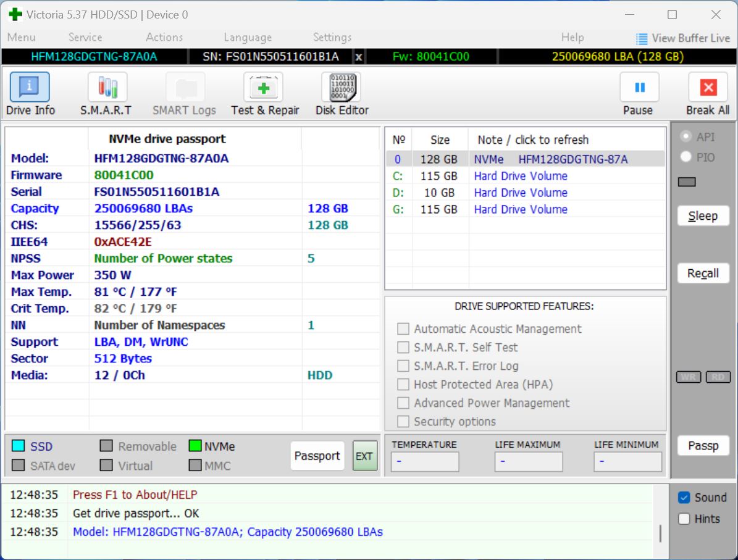Open the Language menu
Screen dimensions: 738x560
(x=247, y=38)
